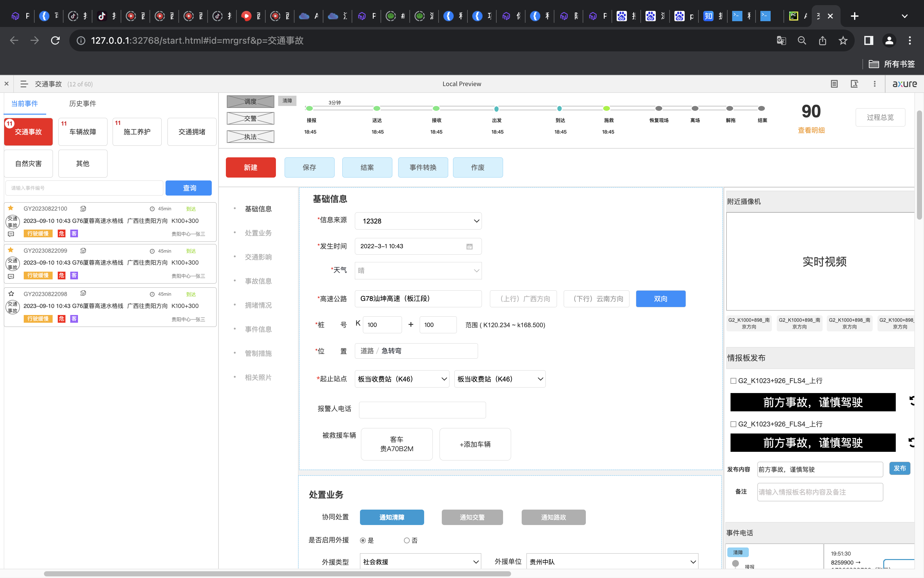The height and width of the screenshot is (578, 924).
Task: Go back in browser history
Action: (x=14, y=40)
